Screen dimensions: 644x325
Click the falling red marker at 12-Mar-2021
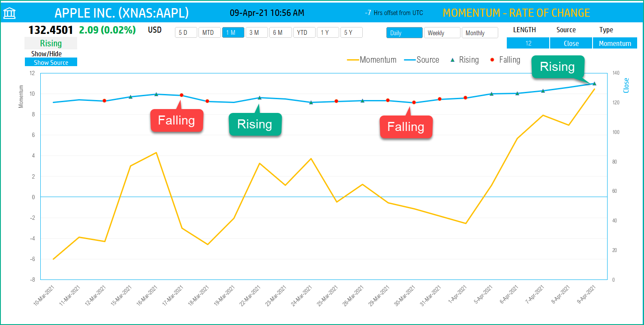tap(105, 101)
